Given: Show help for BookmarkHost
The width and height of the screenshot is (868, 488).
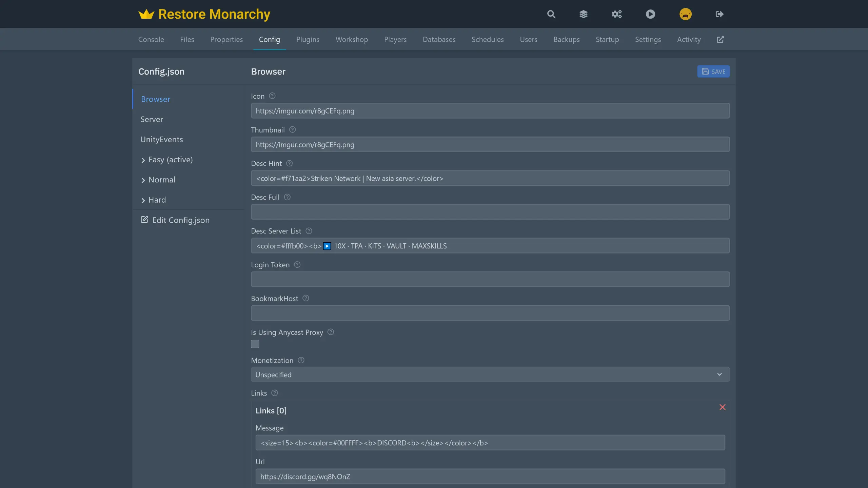Looking at the screenshot, I should [x=305, y=298].
